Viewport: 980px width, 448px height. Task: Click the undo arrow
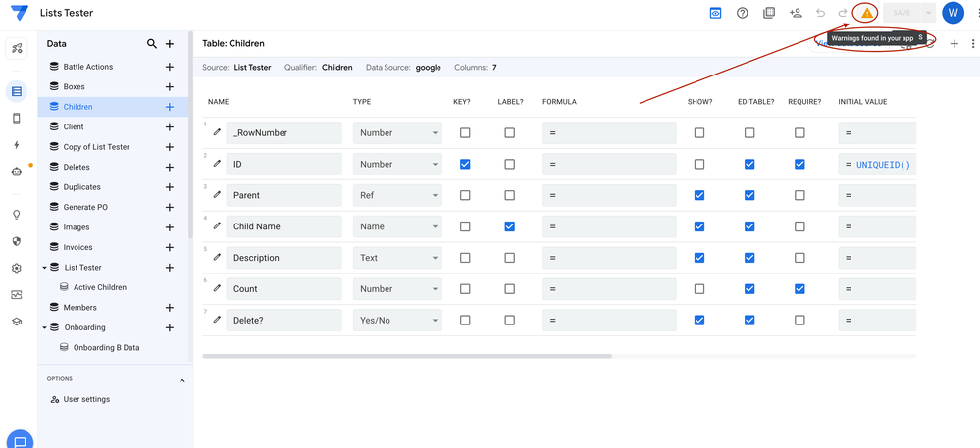tap(821, 13)
